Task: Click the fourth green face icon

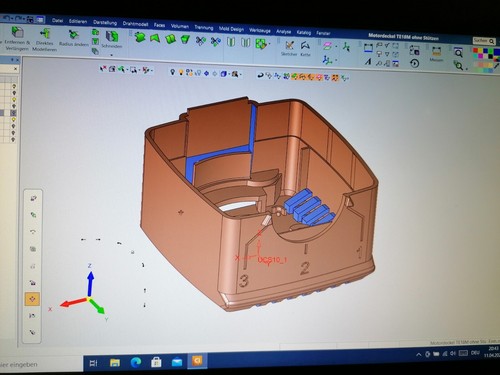Action: tap(185, 39)
